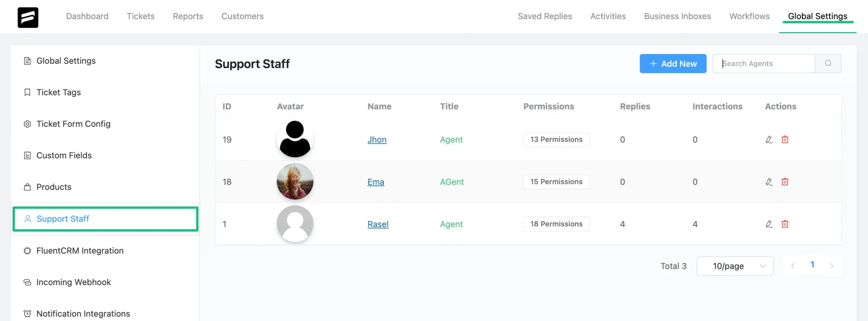Open the Saved Replies menu
This screenshot has width=868, height=321.
click(545, 16)
